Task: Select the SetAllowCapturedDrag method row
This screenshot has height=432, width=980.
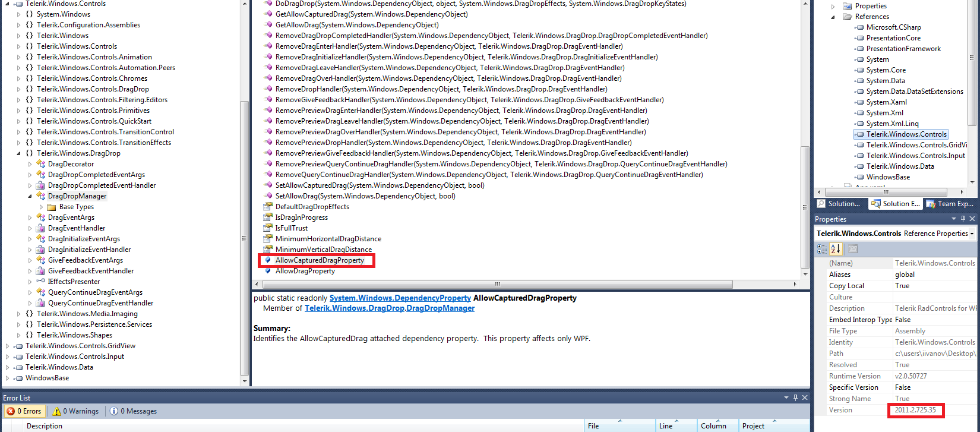Action: point(380,185)
